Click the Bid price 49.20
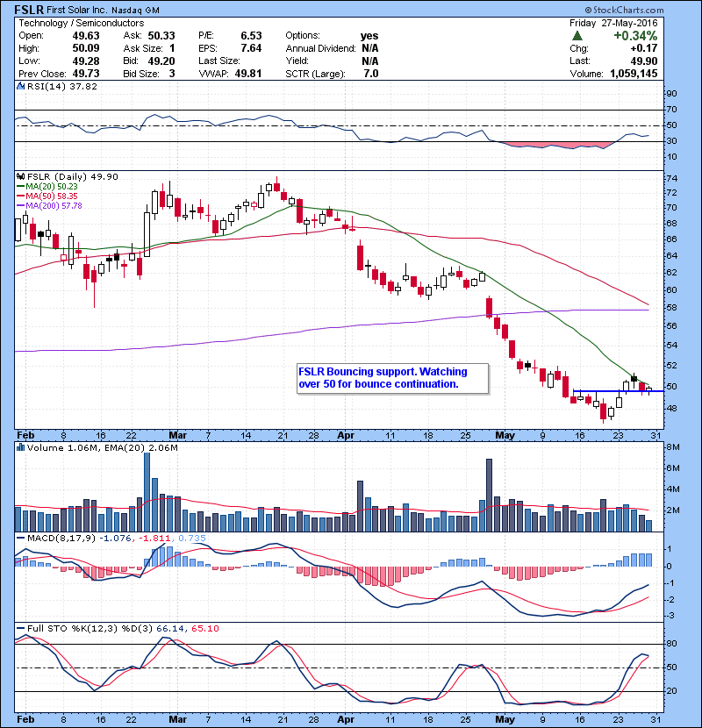 tap(161, 61)
